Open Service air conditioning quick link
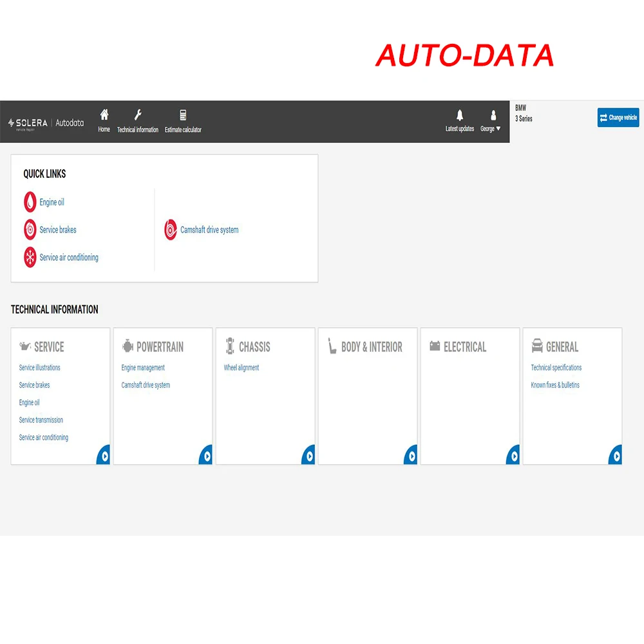This screenshot has height=644, width=644. (x=69, y=258)
